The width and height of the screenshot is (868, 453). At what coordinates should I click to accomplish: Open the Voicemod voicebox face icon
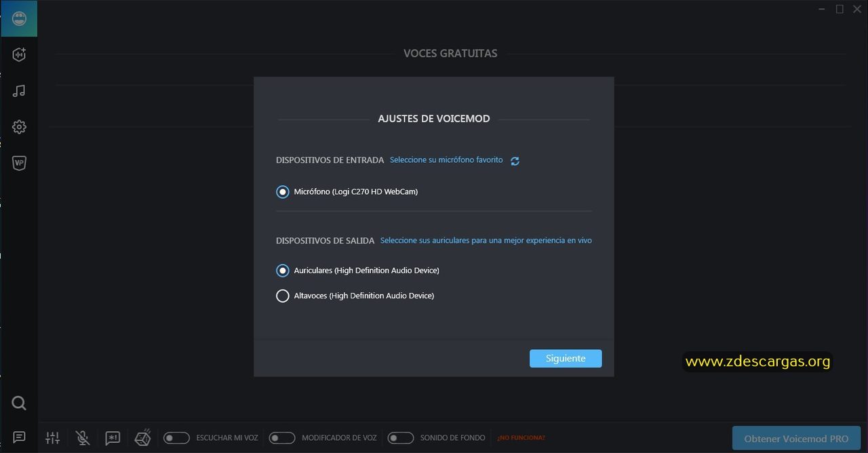pos(19,18)
